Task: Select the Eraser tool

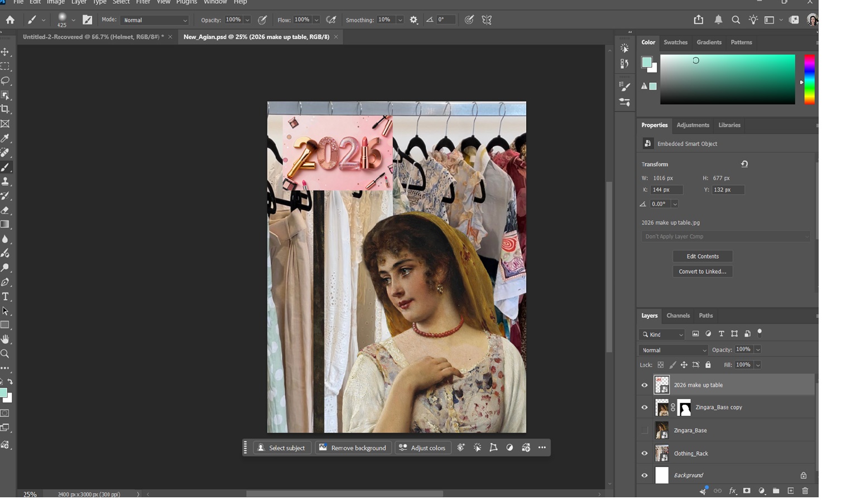Action: [6, 210]
